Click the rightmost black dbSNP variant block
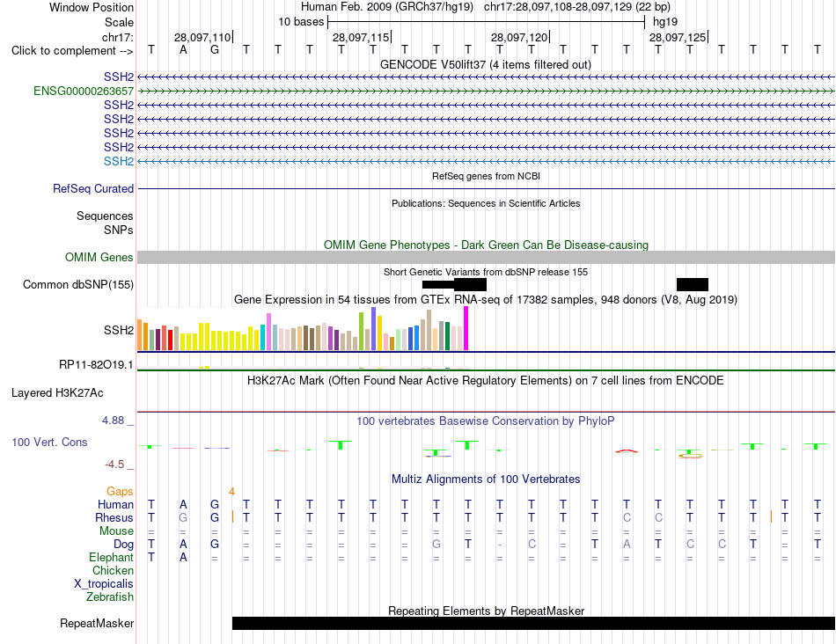This screenshot has width=836, height=644. pyautogui.click(x=693, y=285)
